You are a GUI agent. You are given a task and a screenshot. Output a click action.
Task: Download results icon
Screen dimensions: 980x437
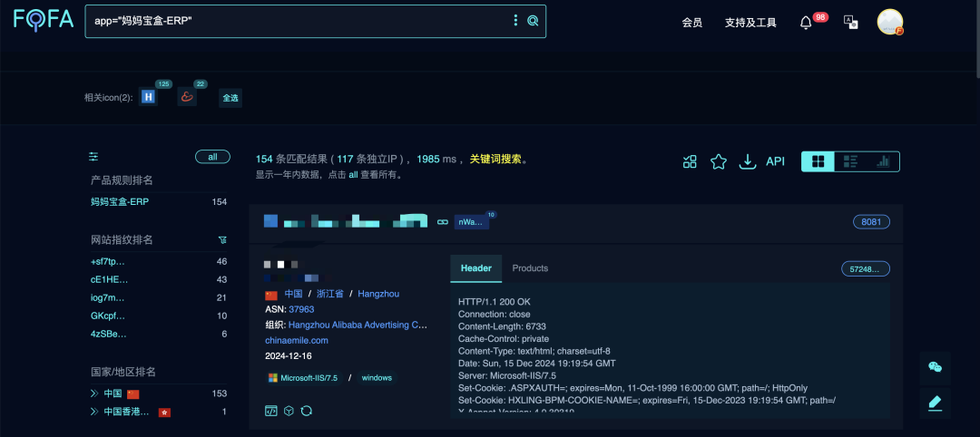coord(748,161)
